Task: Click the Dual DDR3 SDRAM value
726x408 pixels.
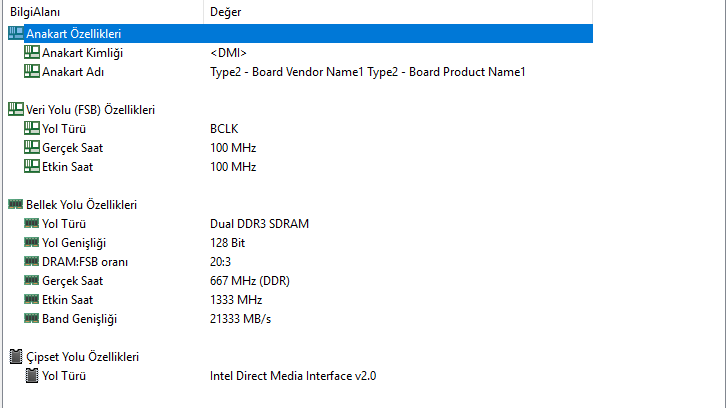Action: click(x=259, y=223)
